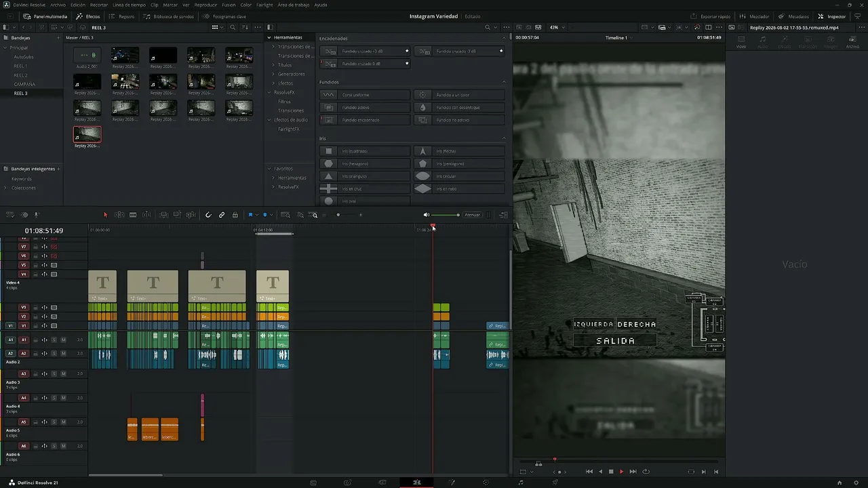This screenshot has width=868, height=488.
Task: Select the arrow Selection mode tool
Action: tap(105, 215)
